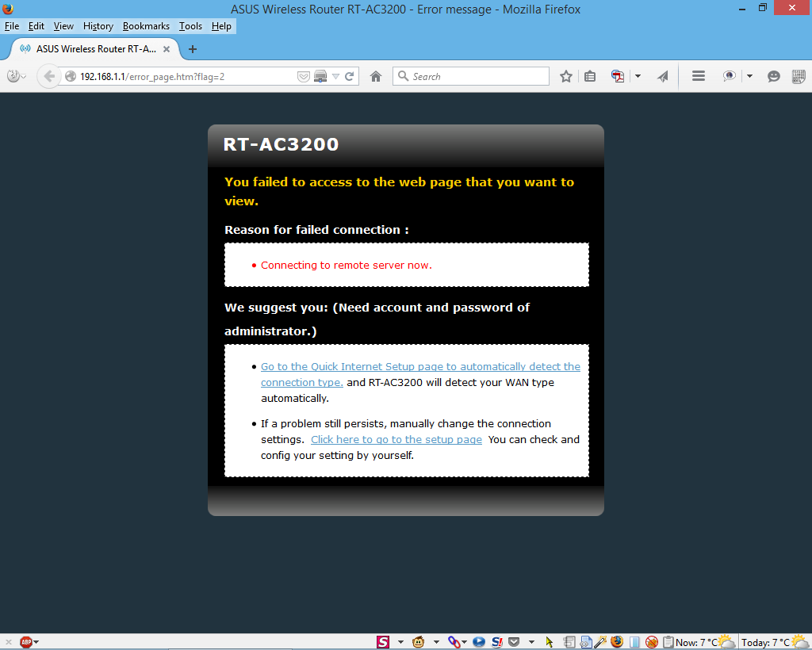Click the magic wand icon in status bar
Image resolution: width=812 pixels, height=650 pixels.
(601, 642)
